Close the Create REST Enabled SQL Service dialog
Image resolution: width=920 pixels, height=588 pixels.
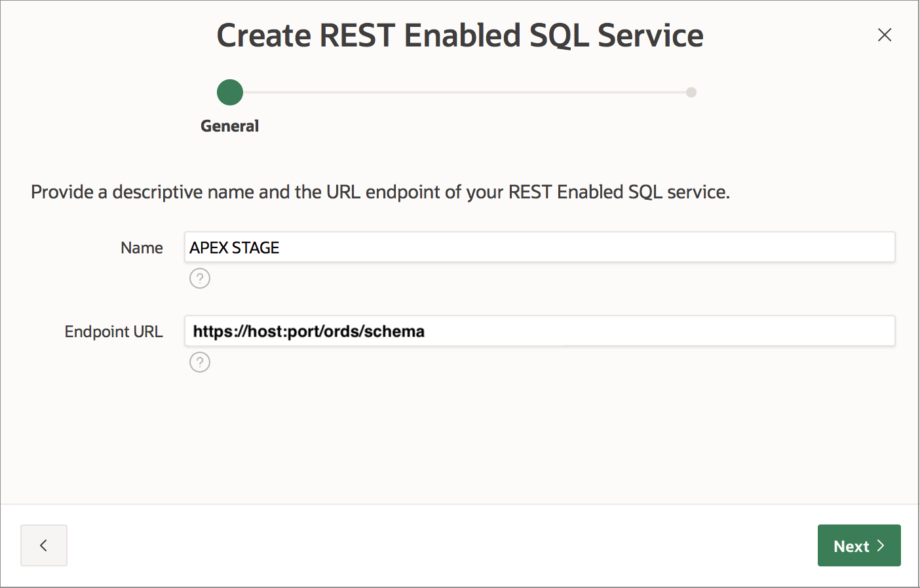[885, 35]
